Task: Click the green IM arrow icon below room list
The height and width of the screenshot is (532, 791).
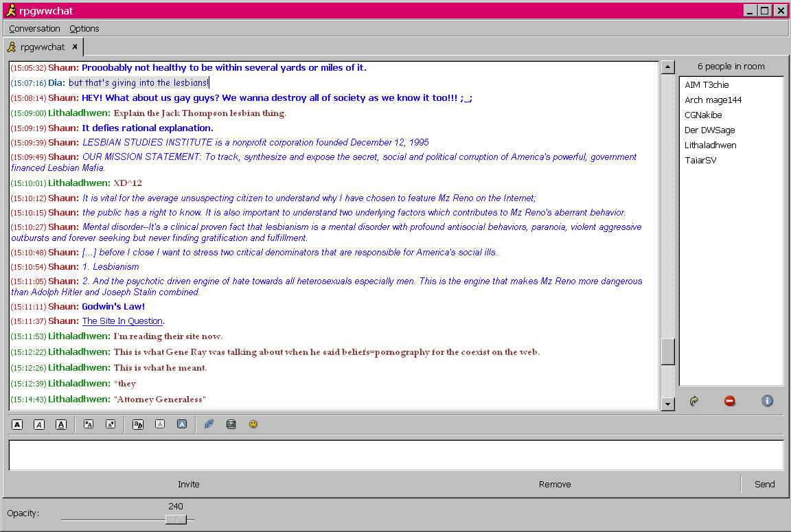Action: pyautogui.click(x=694, y=401)
